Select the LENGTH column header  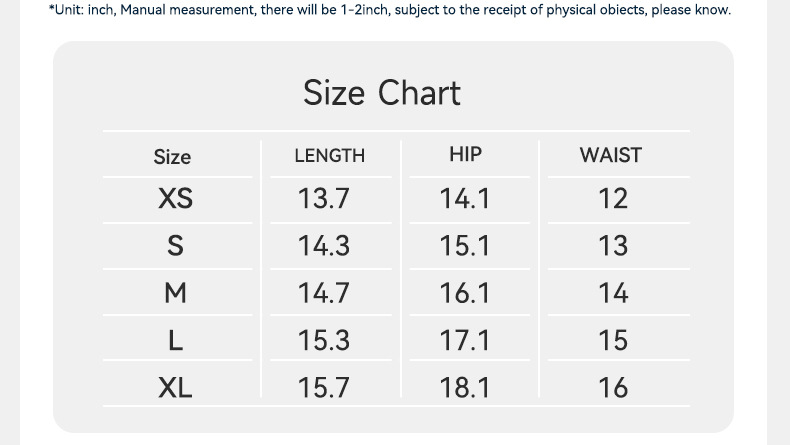click(x=330, y=156)
